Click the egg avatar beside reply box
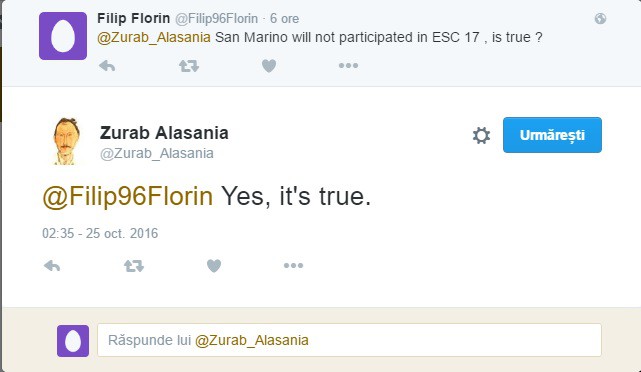Viewport: 641px width, 372px height. pos(73,341)
